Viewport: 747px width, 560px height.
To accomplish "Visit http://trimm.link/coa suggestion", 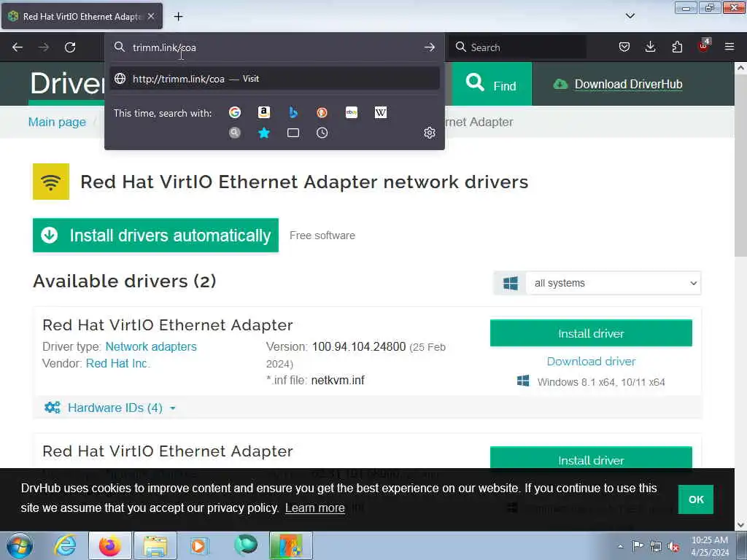I will (274, 79).
